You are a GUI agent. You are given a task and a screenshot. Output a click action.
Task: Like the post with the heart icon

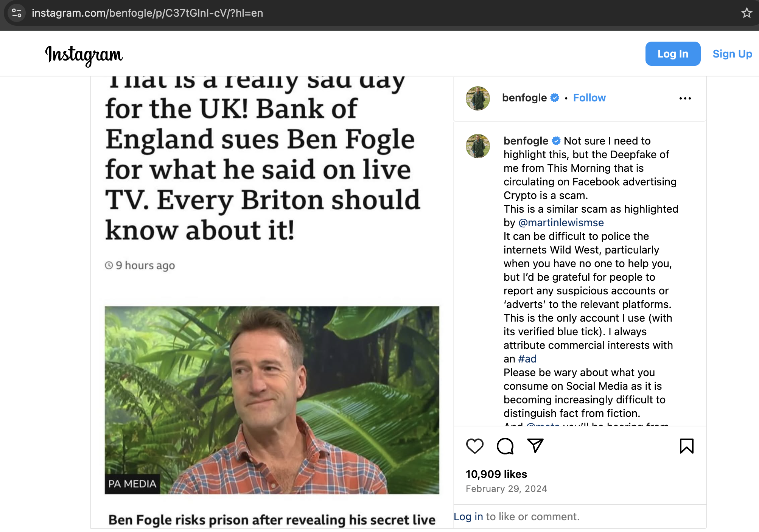(x=475, y=446)
